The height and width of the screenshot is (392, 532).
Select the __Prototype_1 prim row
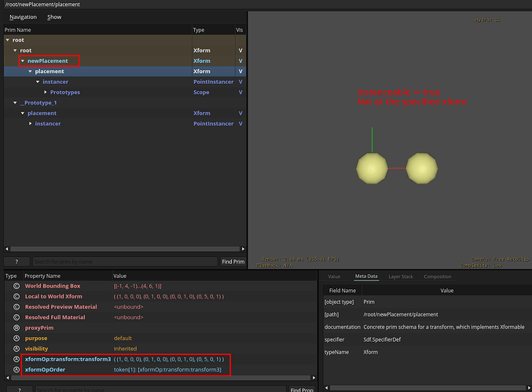click(125, 103)
